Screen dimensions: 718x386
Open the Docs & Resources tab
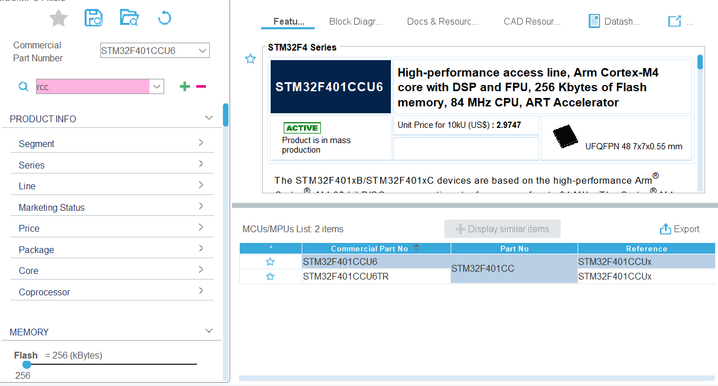(442, 22)
